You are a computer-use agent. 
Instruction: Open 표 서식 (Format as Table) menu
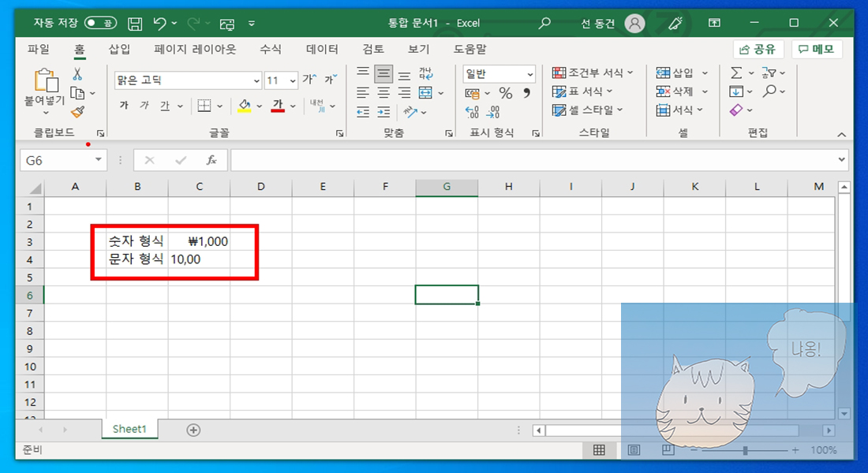coord(582,91)
